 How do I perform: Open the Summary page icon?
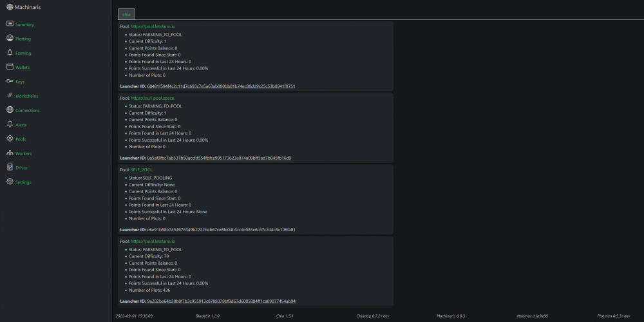[10, 24]
